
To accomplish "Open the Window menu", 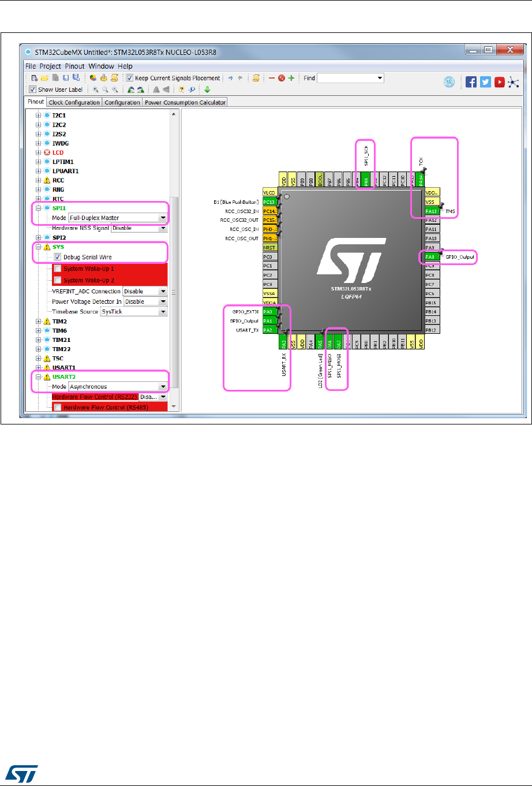I will [101, 66].
